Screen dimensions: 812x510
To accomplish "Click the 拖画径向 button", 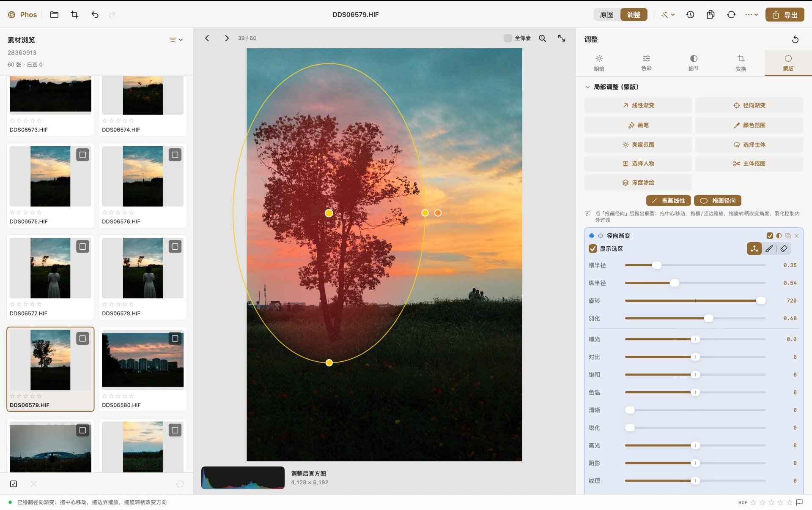I will click(717, 201).
